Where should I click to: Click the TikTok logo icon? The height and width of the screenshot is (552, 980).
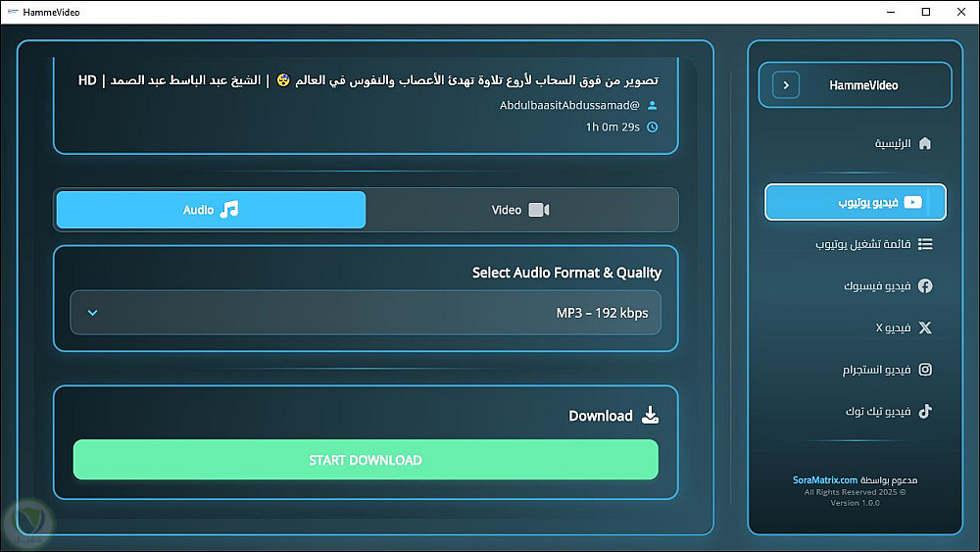point(925,411)
